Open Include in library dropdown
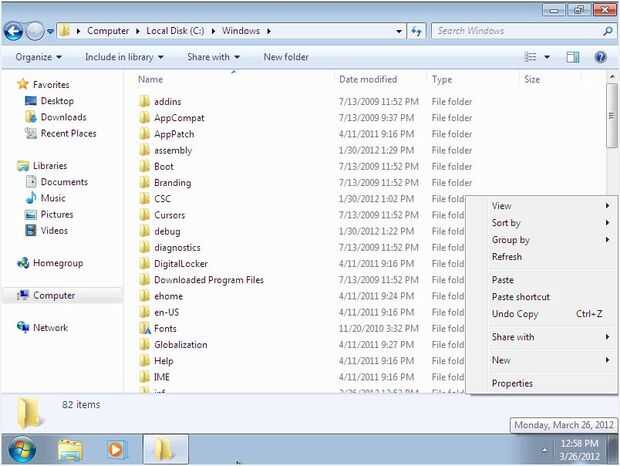This screenshot has width=620, height=466. (124, 57)
